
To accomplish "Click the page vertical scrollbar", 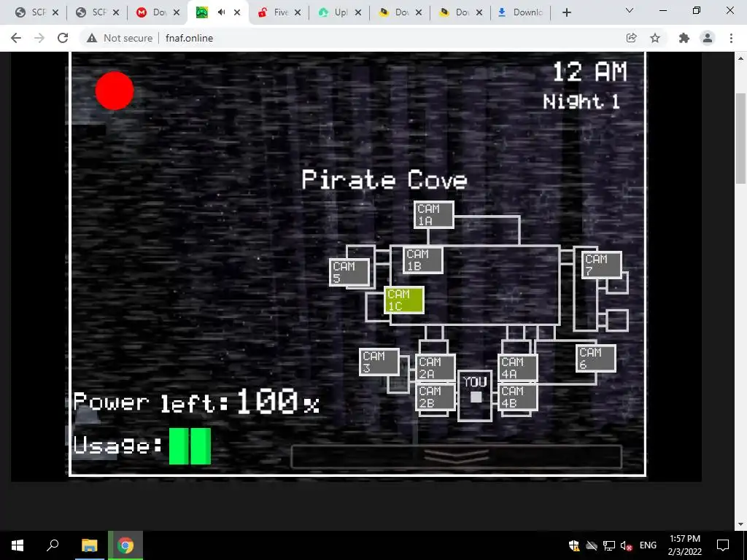I will (x=741, y=138).
